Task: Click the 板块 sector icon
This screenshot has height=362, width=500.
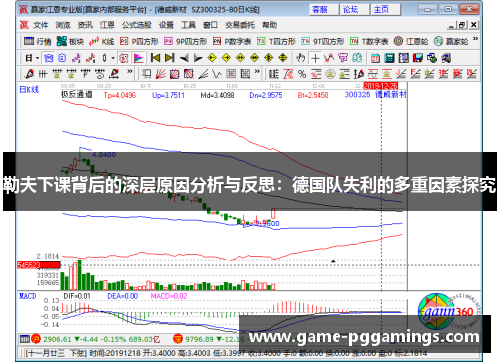Action: tap(70, 41)
